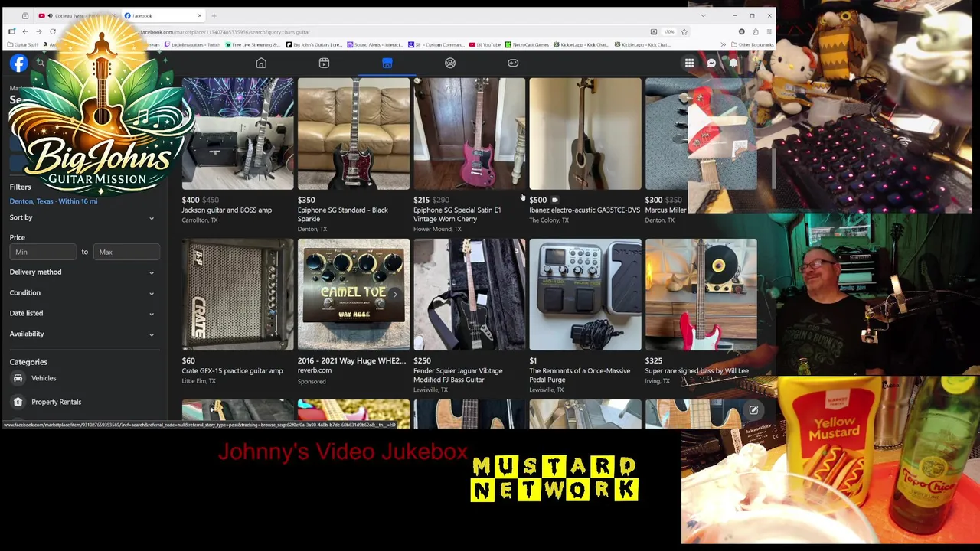Click the 'Crate GFX-15 practice guitar amp' title
980x551 pixels.
coord(232,371)
